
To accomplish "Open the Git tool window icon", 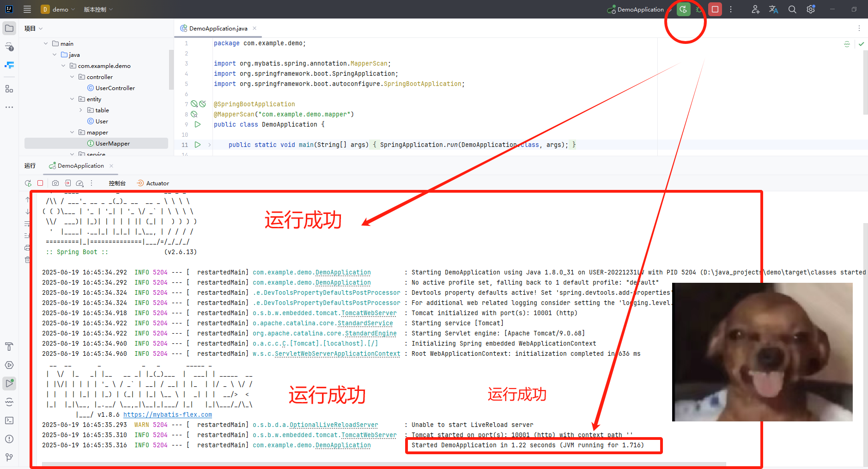I will [x=9, y=457].
